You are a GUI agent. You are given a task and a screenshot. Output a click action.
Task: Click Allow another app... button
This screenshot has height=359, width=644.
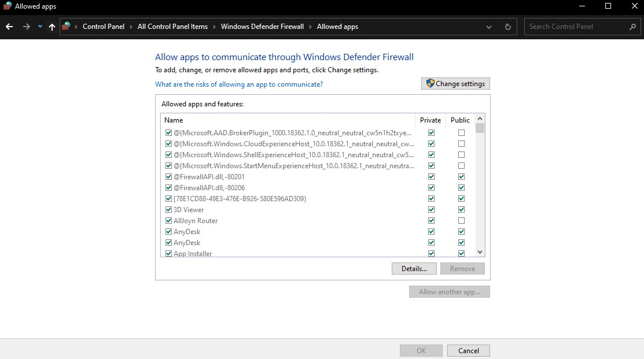pos(450,292)
